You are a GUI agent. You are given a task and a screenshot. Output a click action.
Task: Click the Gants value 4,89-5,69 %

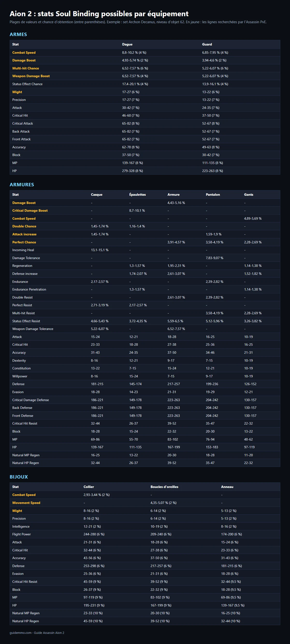tap(253, 218)
